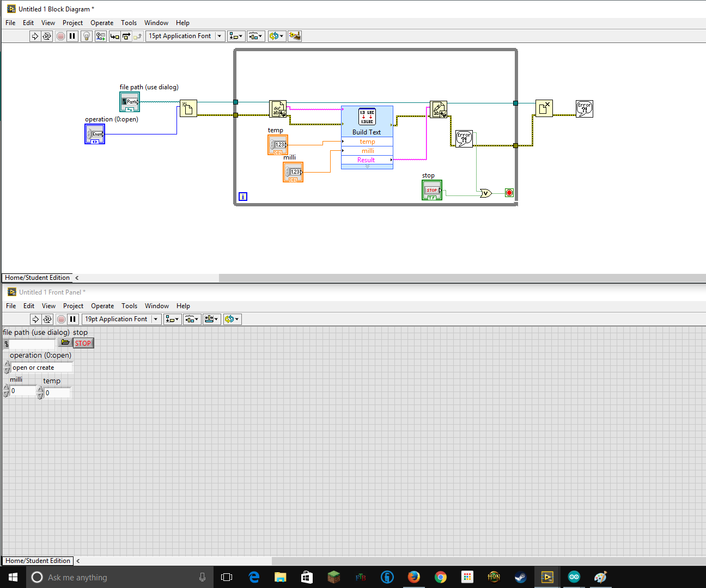Open LabVIEW from the Windows taskbar

(x=547, y=577)
